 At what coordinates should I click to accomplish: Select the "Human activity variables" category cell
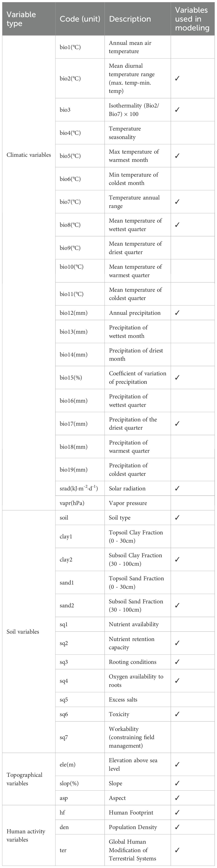tap(26, 835)
